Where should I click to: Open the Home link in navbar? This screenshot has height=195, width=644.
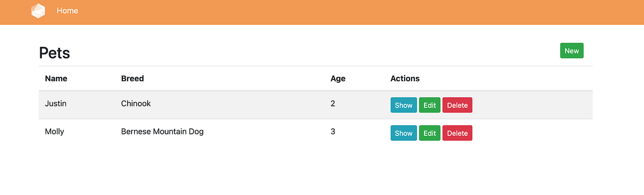pyautogui.click(x=67, y=11)
